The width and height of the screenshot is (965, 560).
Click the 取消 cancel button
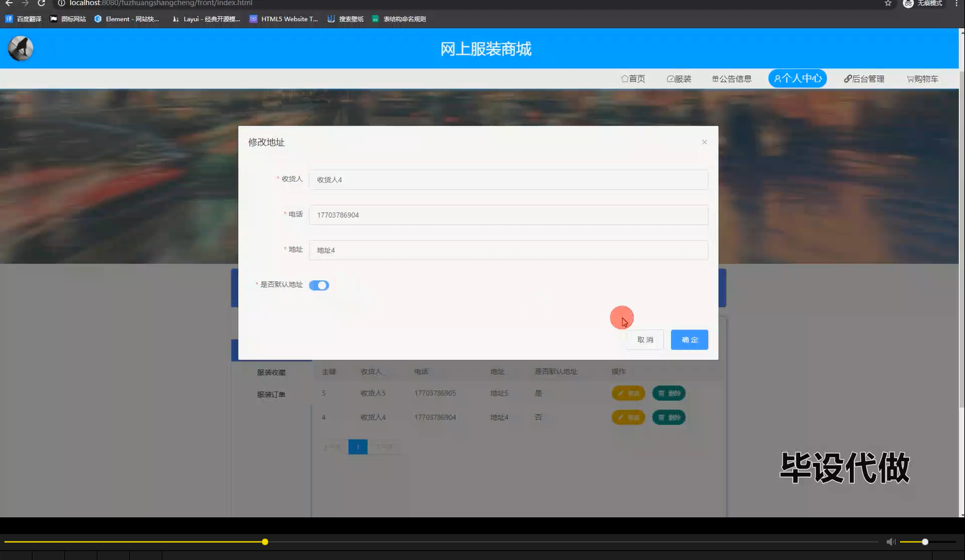(644, 339)
